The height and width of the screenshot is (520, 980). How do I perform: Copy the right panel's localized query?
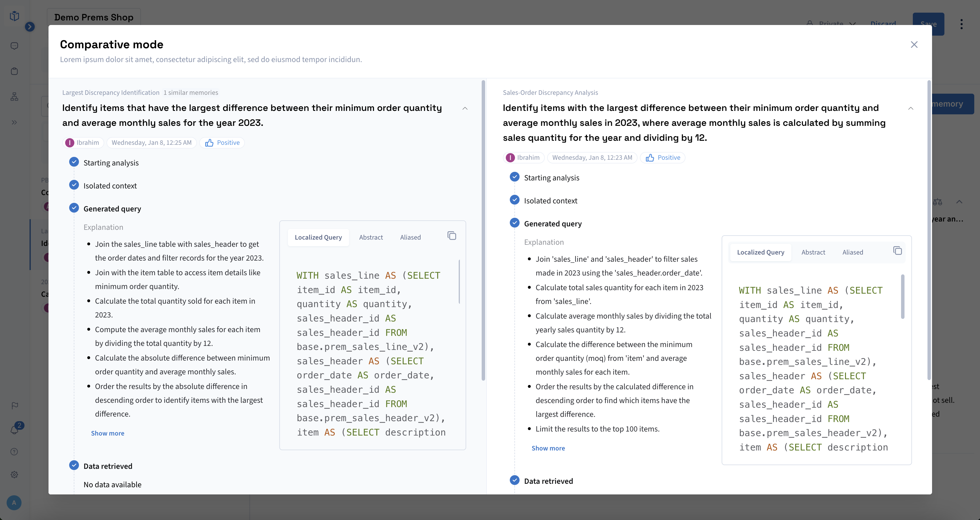click(x=897, y=251)
